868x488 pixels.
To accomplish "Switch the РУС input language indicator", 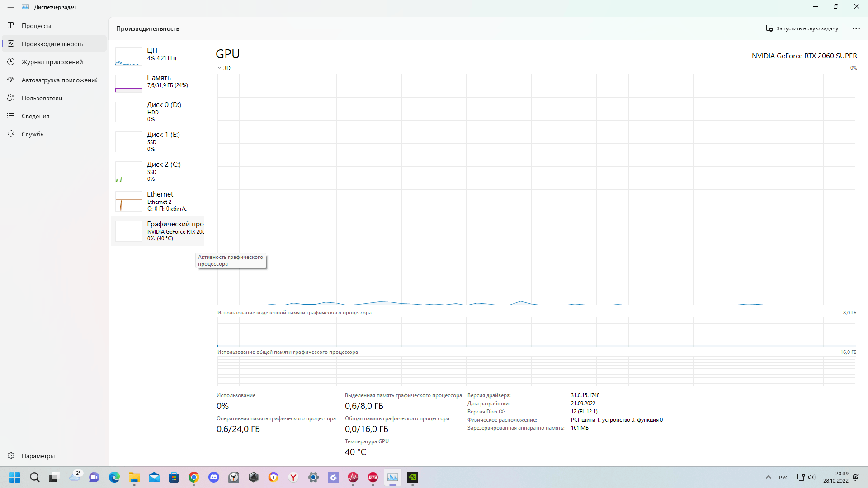I will 784,478.
